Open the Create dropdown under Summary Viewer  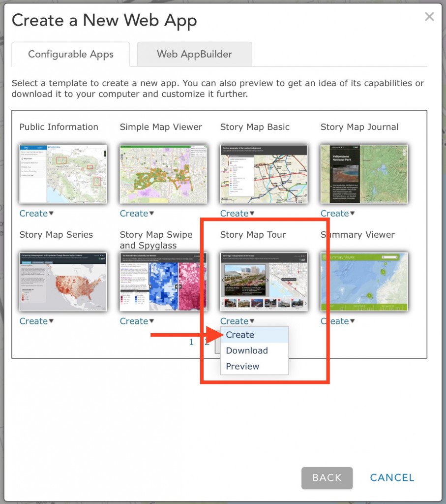click(x=337, y=321)
